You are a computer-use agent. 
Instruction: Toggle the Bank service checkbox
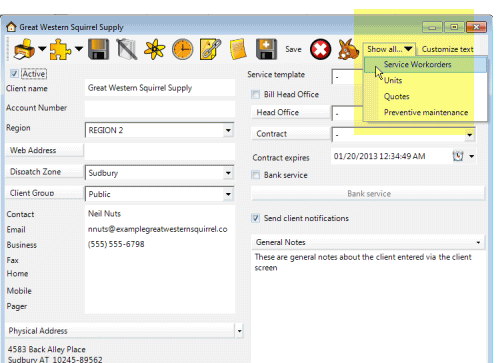[256, 175]
